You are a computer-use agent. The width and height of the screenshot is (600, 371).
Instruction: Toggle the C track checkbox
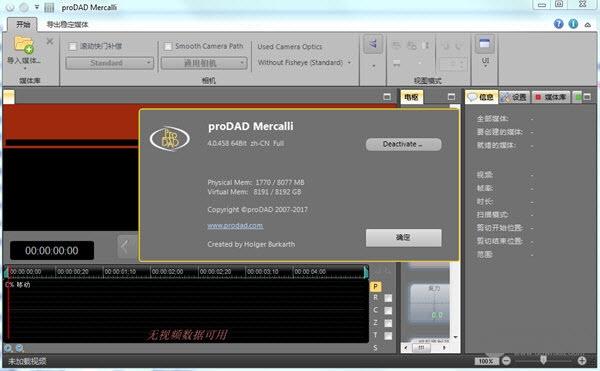tap(388, 311)
